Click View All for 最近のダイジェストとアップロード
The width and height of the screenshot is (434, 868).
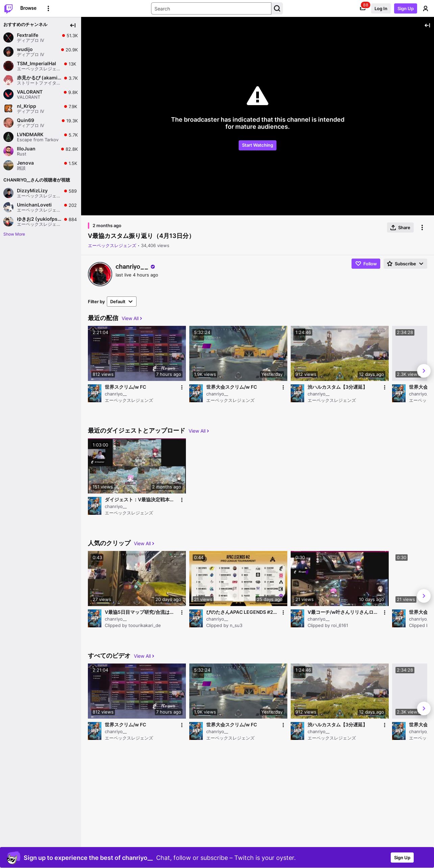pos(199,431)
